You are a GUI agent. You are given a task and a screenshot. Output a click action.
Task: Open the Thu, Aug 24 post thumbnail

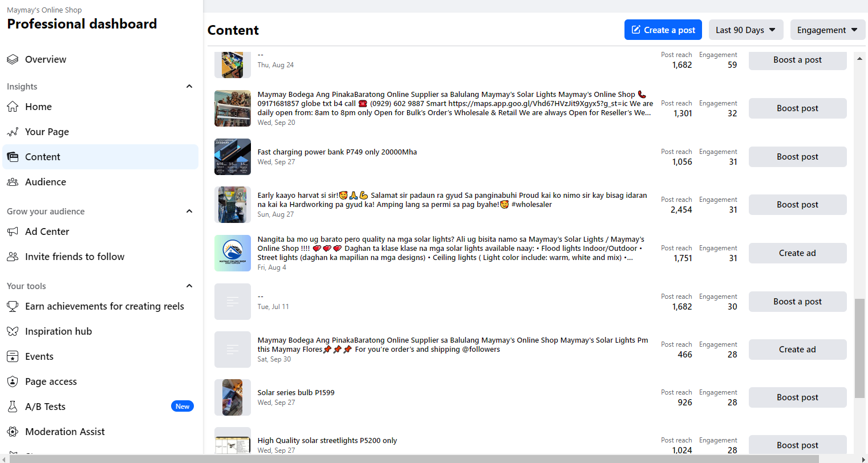[233, 64]
